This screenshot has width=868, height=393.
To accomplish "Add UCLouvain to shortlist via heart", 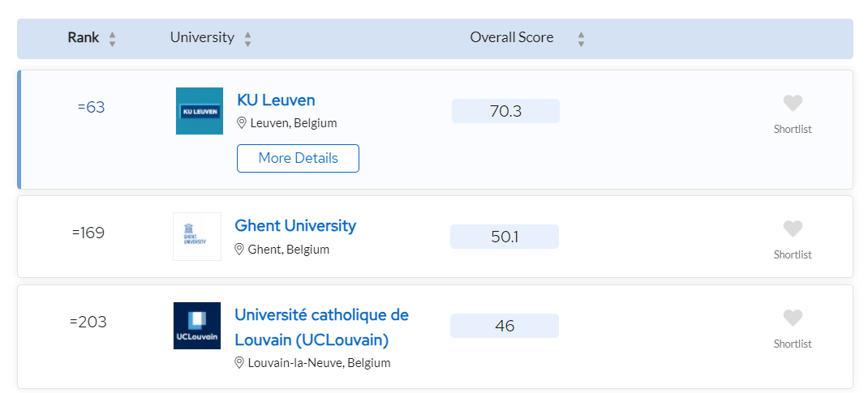I will tap(793, 318).
